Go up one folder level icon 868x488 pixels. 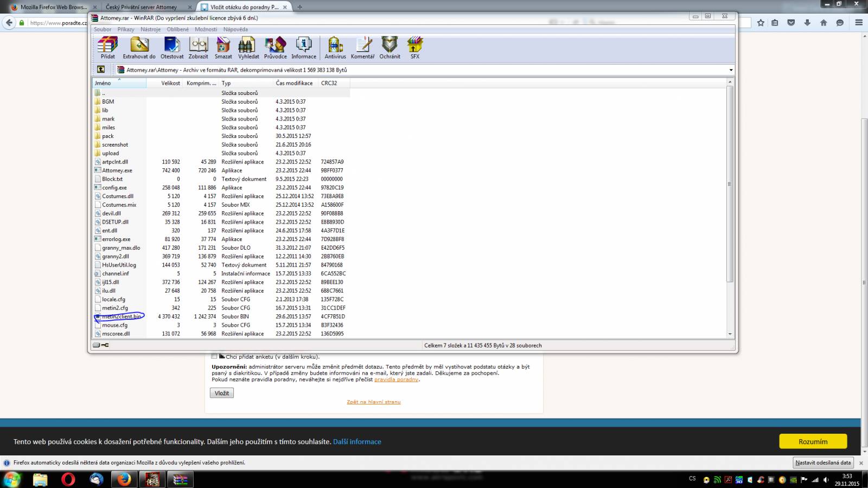pyautogui.click(x=101, y=69)
